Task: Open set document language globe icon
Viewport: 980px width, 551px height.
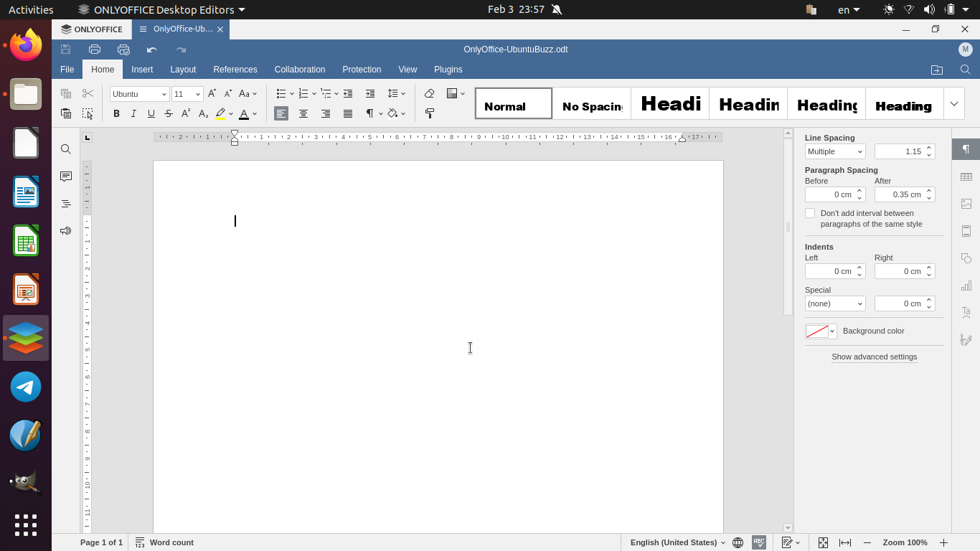Action: [x=738, y=542]
